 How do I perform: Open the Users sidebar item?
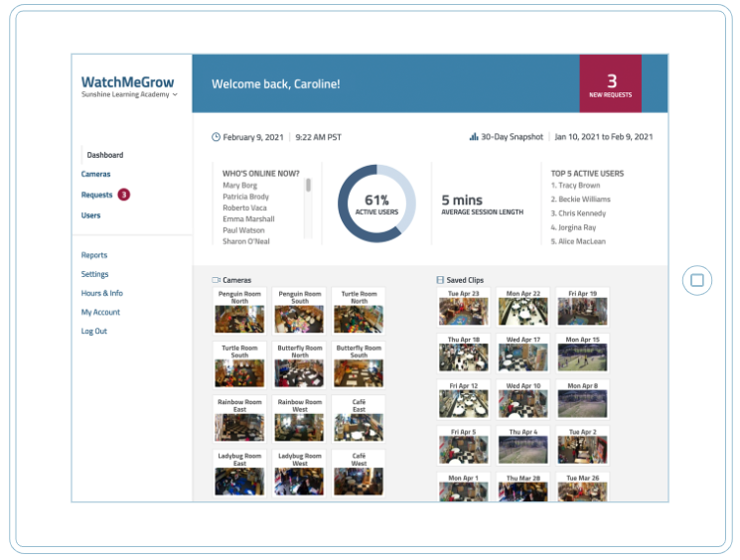tap(90, 215)
